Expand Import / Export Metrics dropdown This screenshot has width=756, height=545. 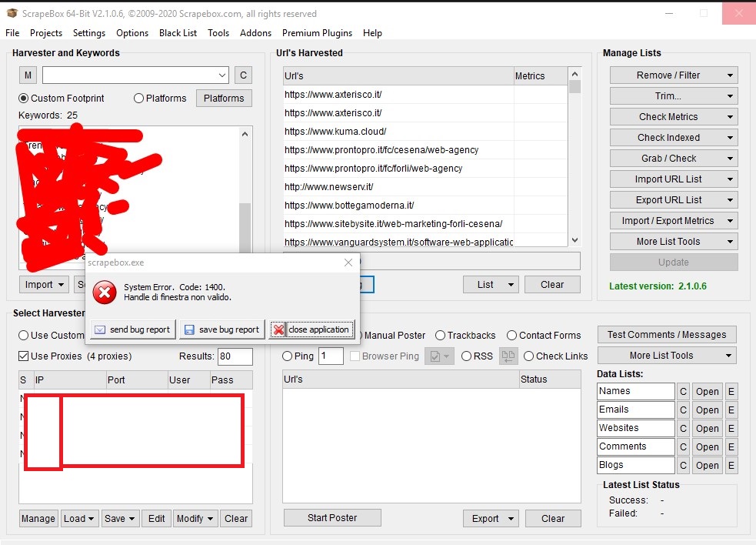point(674,221)
